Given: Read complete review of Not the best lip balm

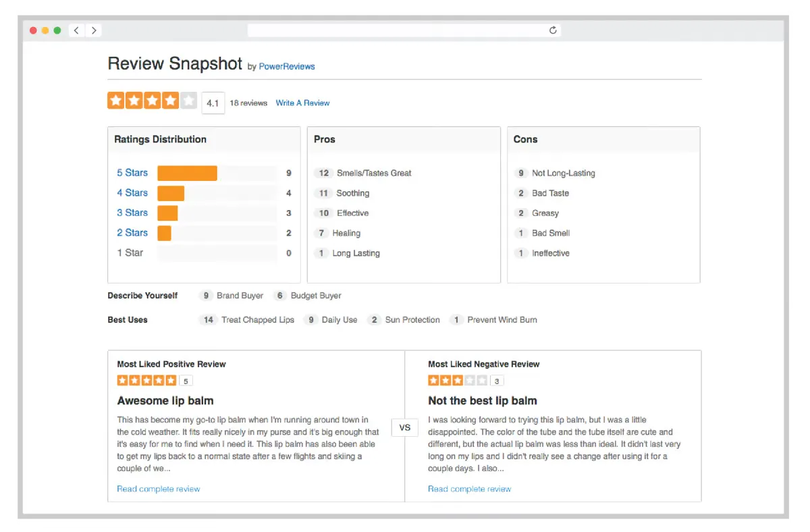Looking at the screenshot, I should 470,489.
